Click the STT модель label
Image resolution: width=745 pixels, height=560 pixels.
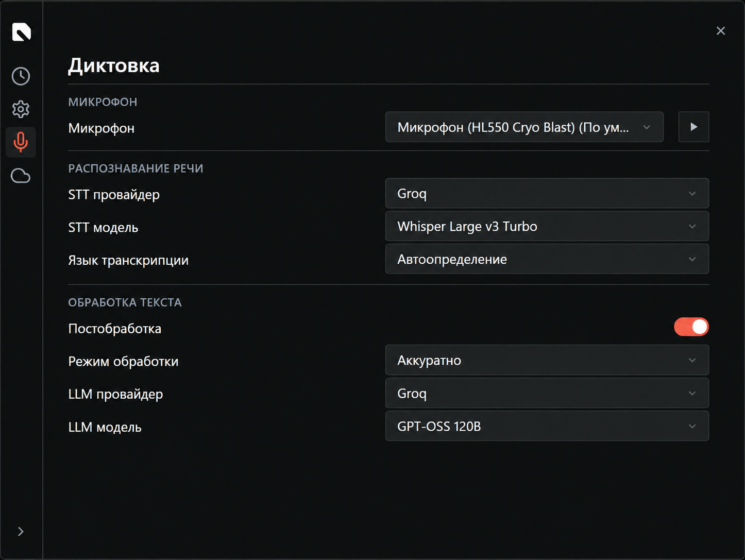[x=103, y=228]
